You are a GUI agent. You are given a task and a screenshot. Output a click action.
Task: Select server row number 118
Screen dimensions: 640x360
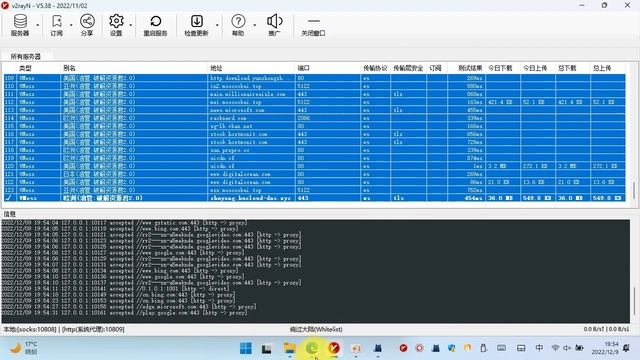314,150
